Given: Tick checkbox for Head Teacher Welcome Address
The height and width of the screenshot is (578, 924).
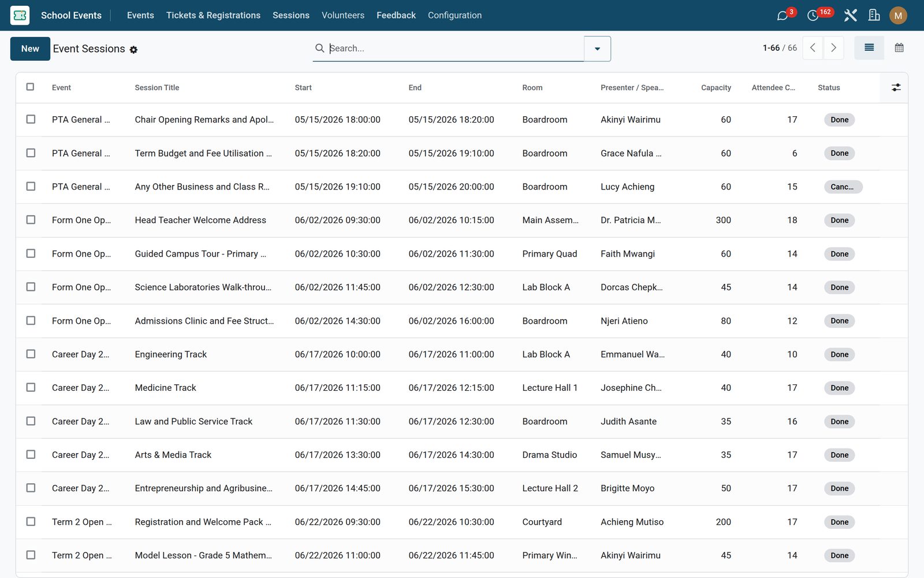Looking at the screenshot, I should tap(31, 220).
